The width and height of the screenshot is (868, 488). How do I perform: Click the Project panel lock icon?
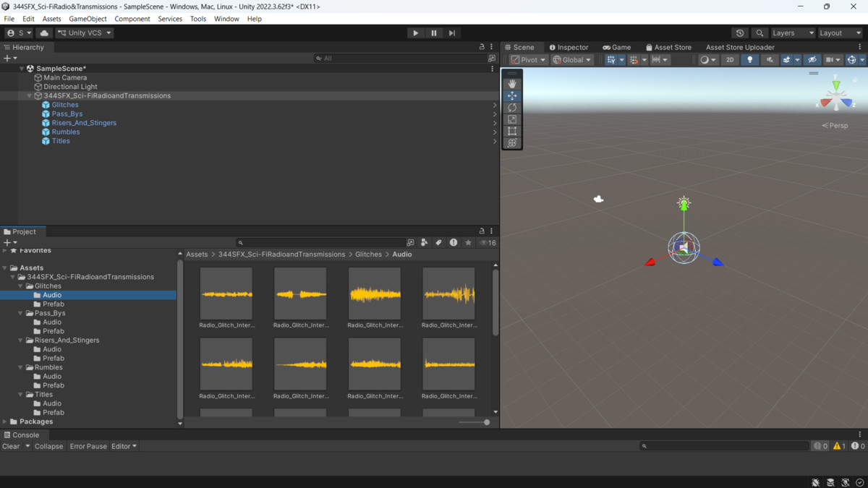(x=482, y=231)
